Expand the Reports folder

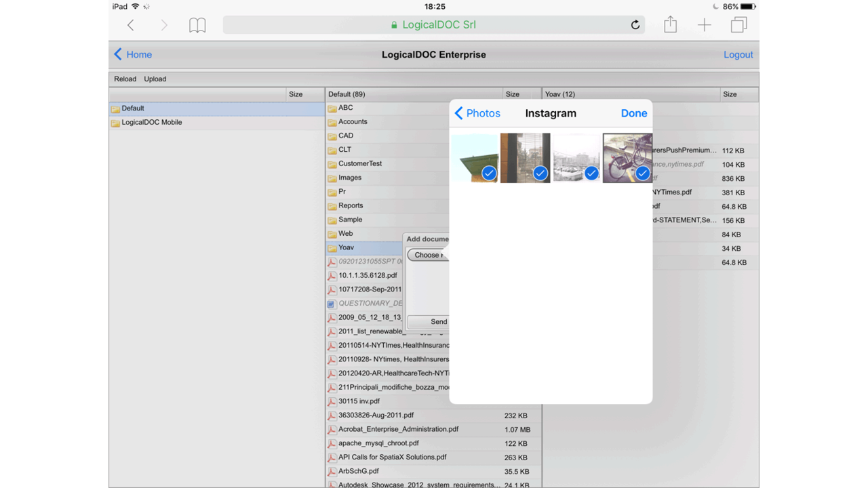coord(332,205)
